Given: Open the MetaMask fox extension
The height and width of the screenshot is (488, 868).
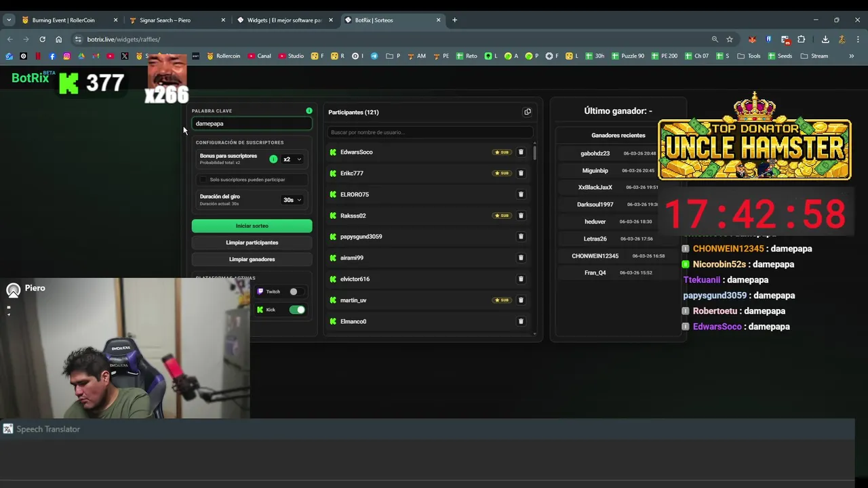Looking at the screenshot, I should click(x=752, y=39).
